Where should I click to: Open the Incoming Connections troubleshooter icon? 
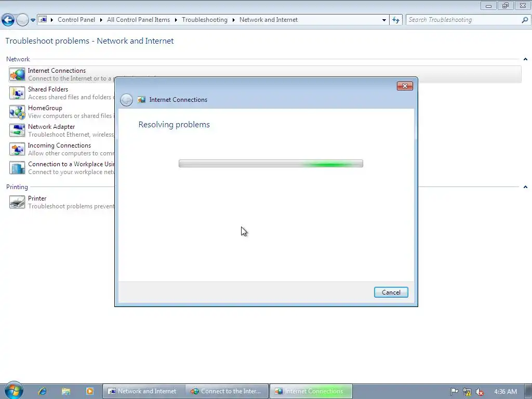[x=17, y=149]
